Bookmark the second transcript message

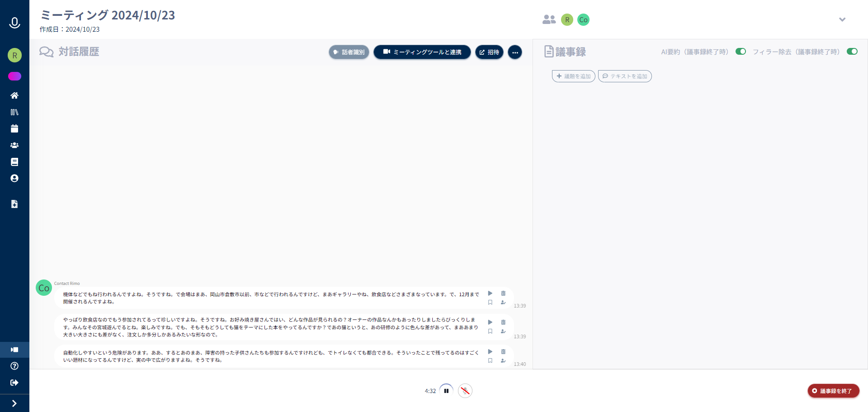pos(490,331)
